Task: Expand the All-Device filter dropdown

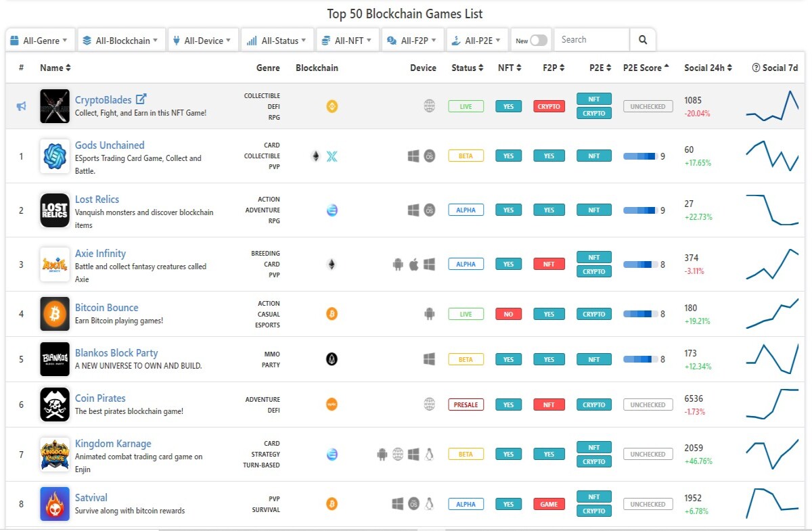Action: pyautogui.click(x=204, y=40)
